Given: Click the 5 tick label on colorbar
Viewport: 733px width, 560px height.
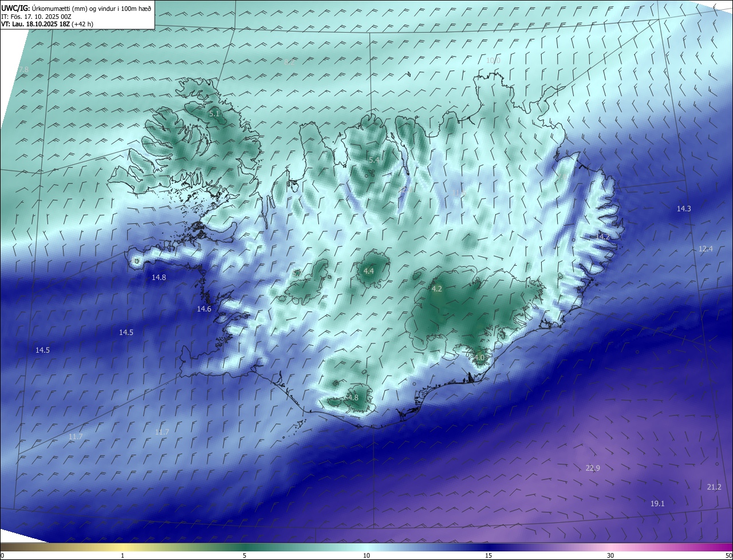Looking at the screenshot, I should click(x=245, y=555).
